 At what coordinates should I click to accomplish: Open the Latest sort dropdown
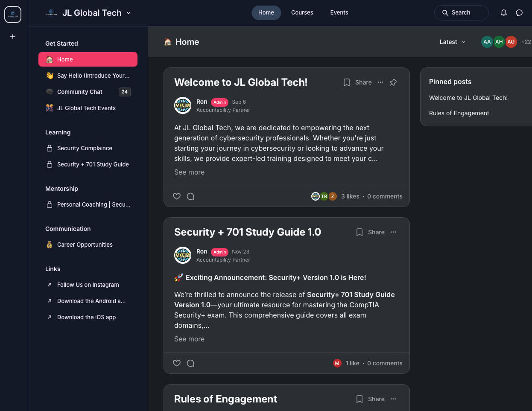452,42
